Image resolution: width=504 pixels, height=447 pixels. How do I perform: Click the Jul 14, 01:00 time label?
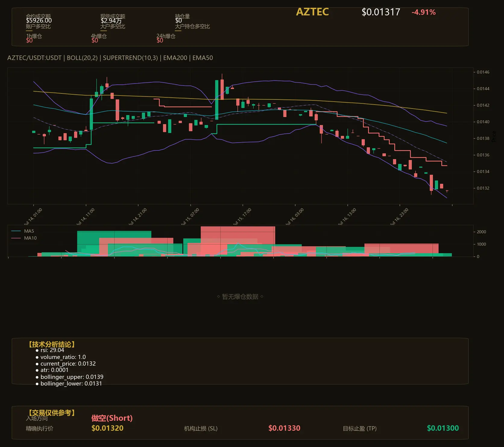tap(33, 217)
